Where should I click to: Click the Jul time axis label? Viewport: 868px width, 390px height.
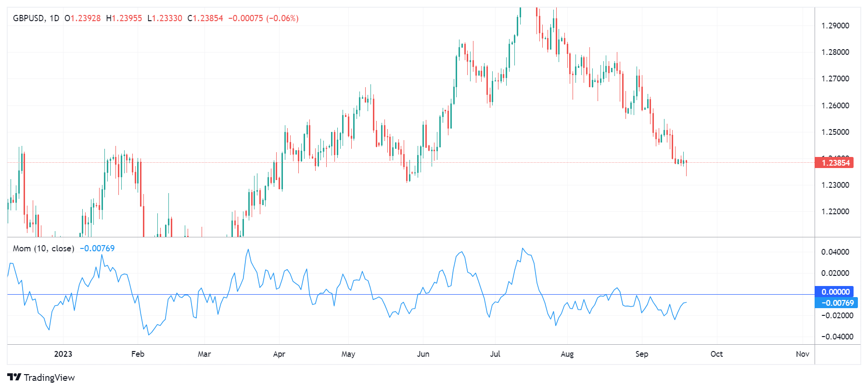(495, 354)
